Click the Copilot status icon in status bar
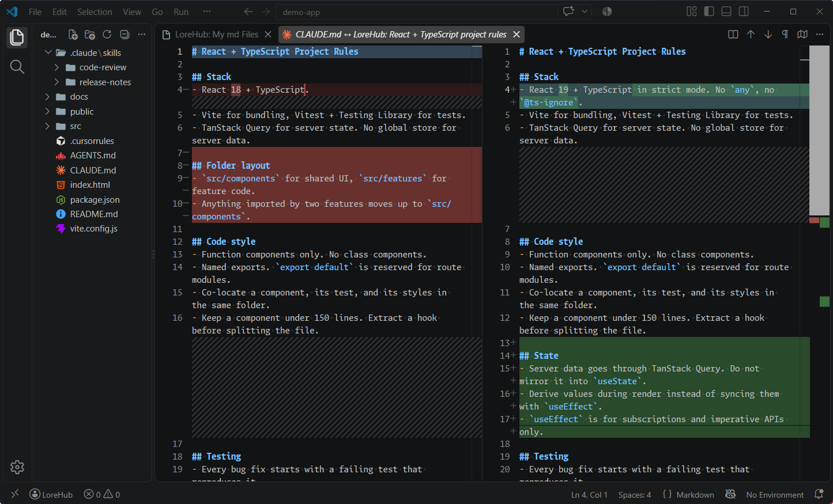Screen dimensions: 833x504 coord(730,494)
